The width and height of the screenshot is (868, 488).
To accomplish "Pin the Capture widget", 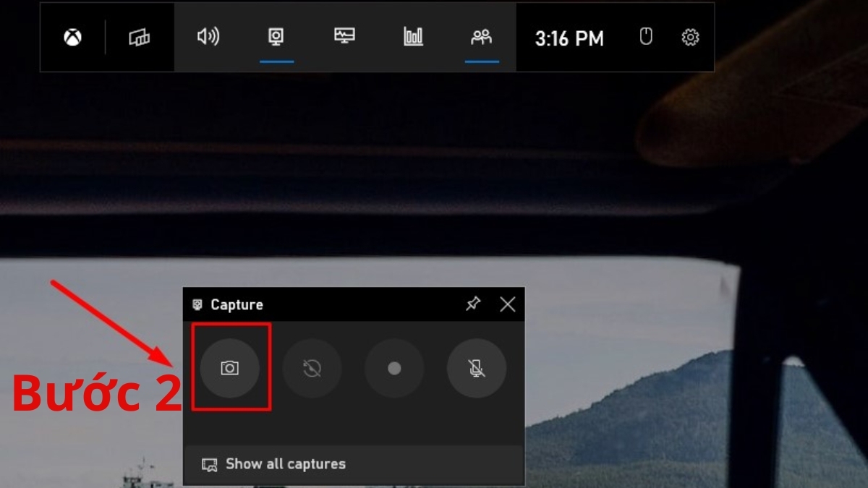I will coord(473,304).
